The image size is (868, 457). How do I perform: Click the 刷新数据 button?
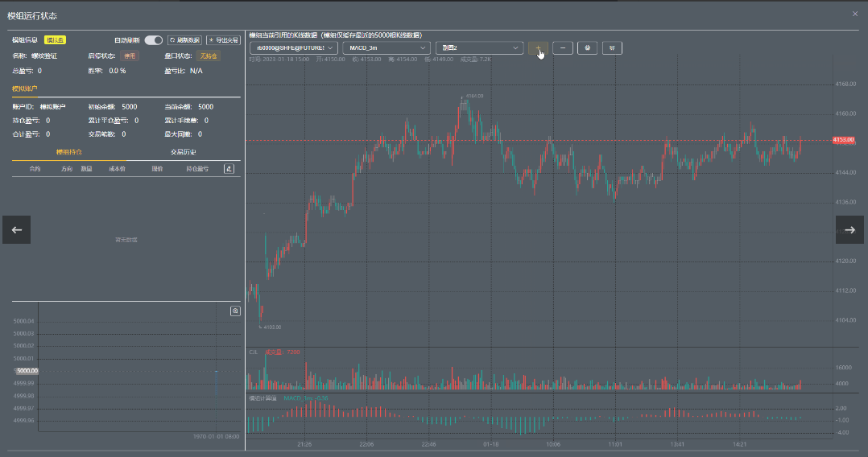(184, 39)
